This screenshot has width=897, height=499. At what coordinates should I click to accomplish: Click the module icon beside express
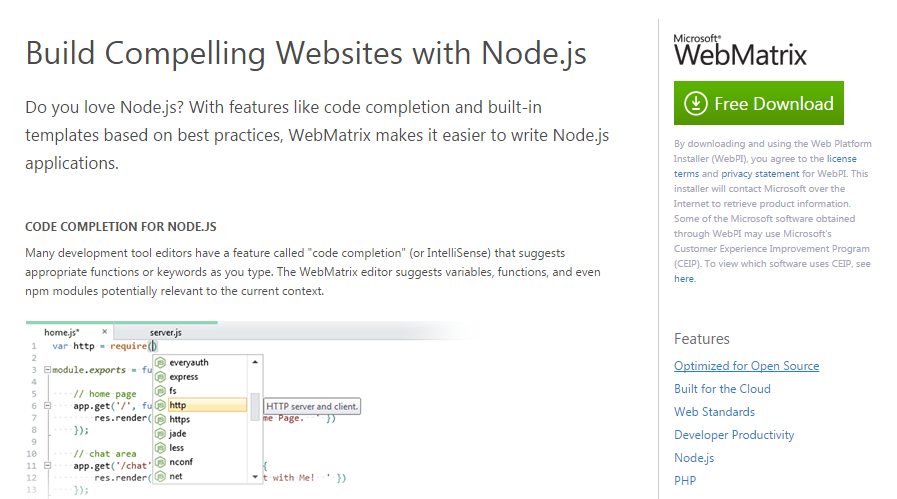coord(161,377)
